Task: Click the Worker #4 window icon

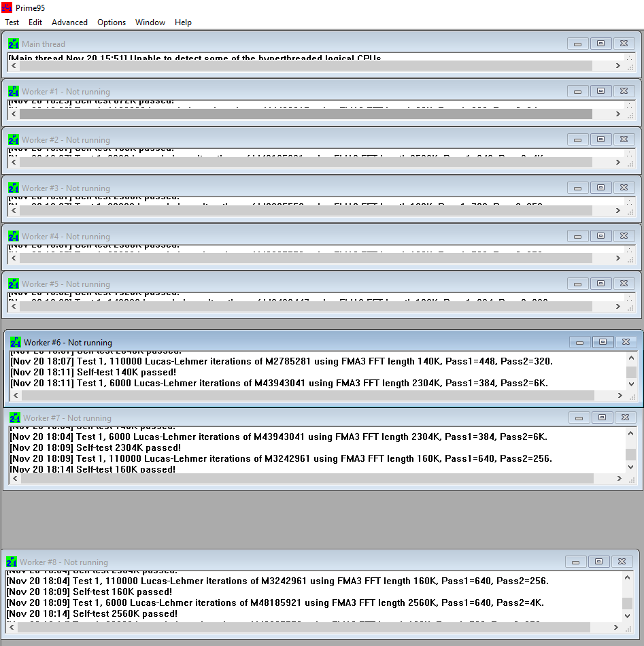Action: pyautogui.click(x=13, y=236)
